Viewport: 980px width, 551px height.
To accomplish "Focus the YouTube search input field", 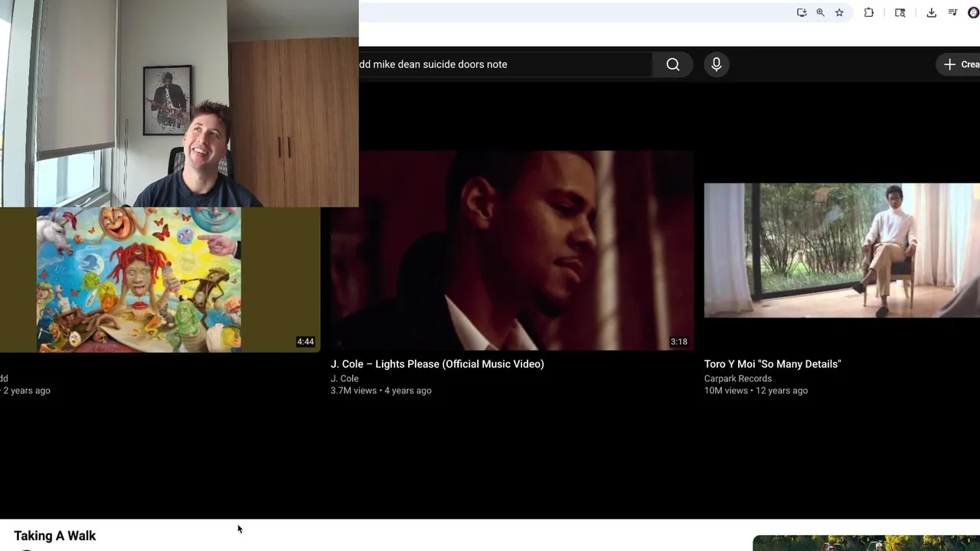I will 505,64.
